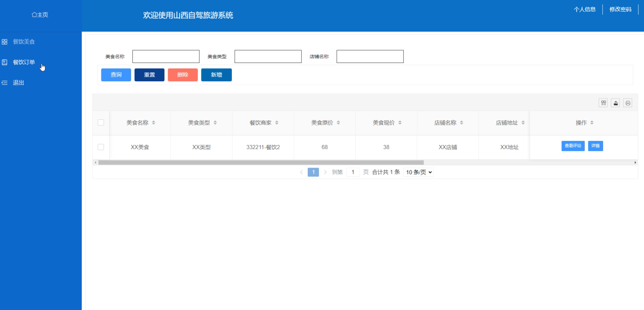The width and height of the screenshot is (644, 310).
Task: Click the export table data icon
Action: click(x=616, y=103)
